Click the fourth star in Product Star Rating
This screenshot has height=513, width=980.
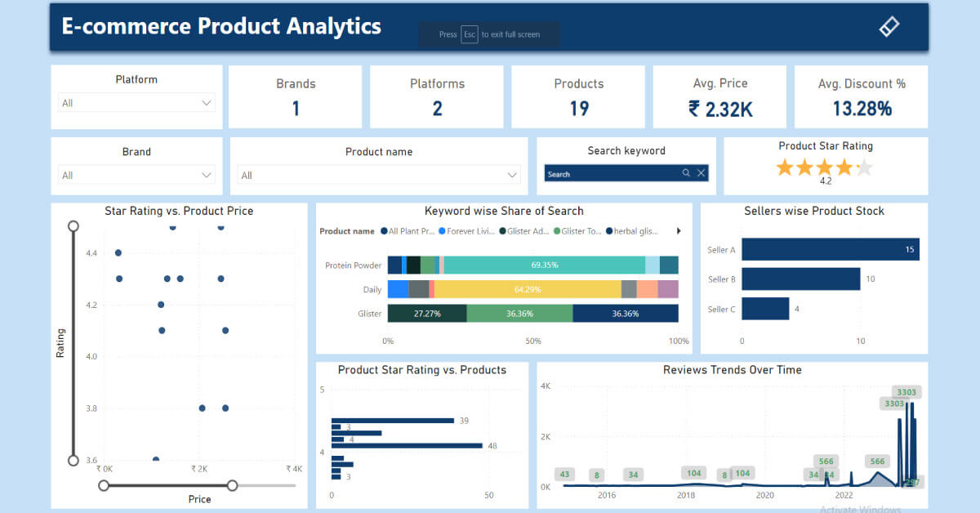tap(844, 166)
